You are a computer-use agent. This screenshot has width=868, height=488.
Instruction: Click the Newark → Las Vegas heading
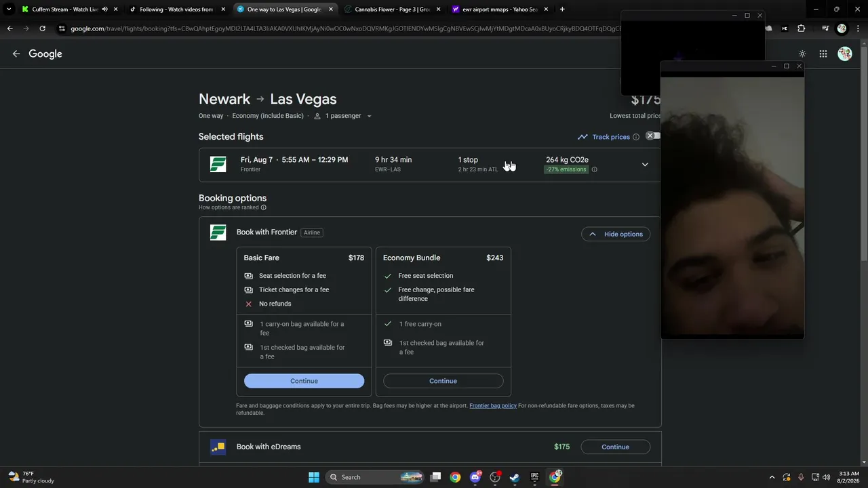pyautogui.click(x=268, y=99)
